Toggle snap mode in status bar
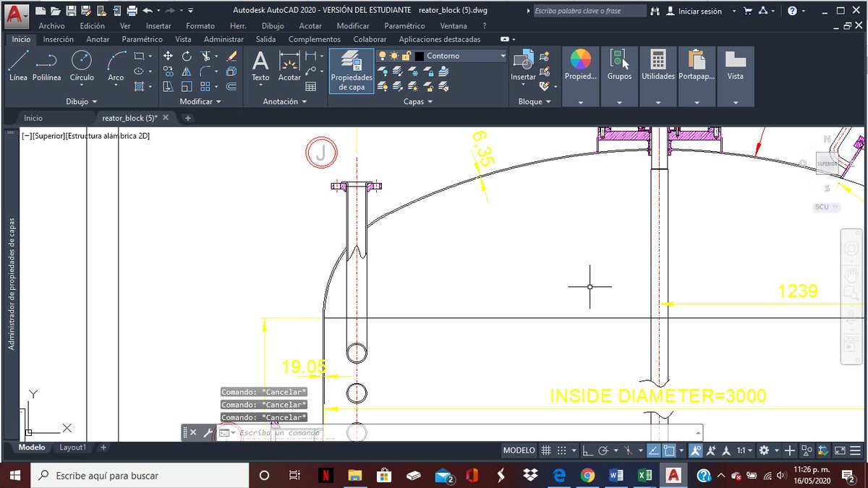 [x=562, y=450]
